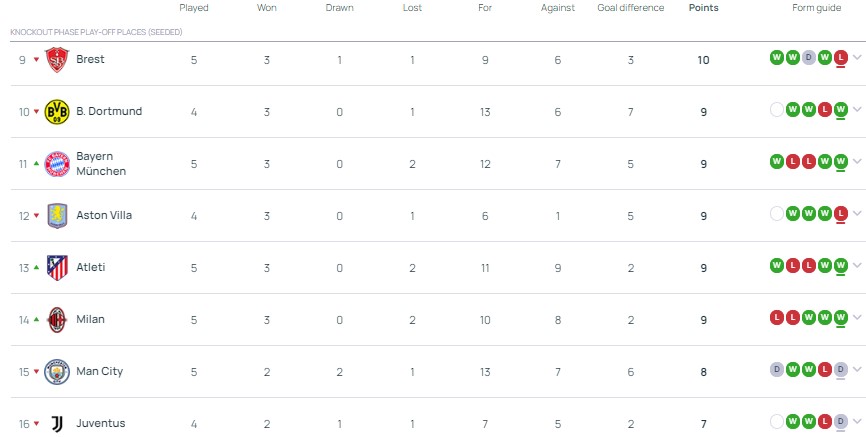Expand Brest row form guide chevron

857,58
